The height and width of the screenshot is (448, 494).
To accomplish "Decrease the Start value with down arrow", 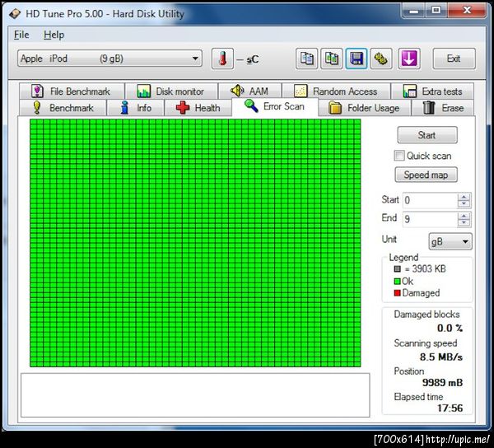I will click(x=464, y=204).
